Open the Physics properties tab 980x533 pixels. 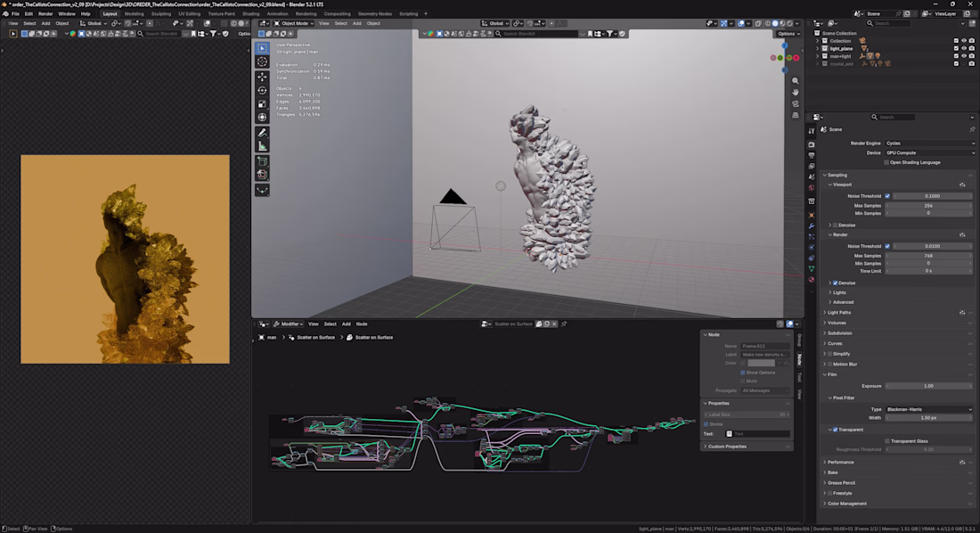812,247
